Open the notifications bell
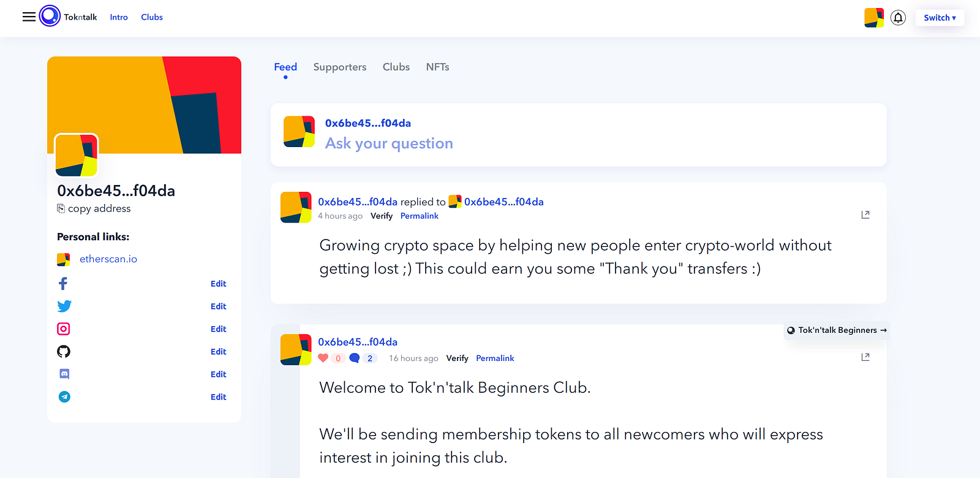 coord(898,18)
